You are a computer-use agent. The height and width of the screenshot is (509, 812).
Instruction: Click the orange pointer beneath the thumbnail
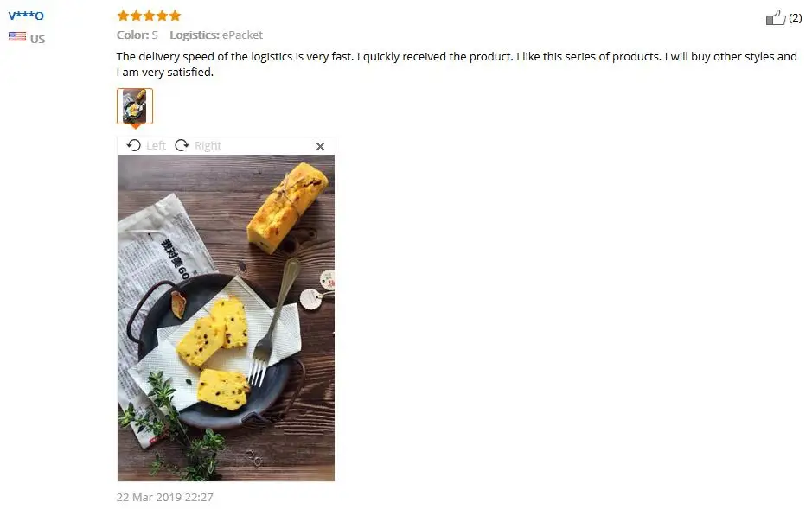click(x=135, y=126)
